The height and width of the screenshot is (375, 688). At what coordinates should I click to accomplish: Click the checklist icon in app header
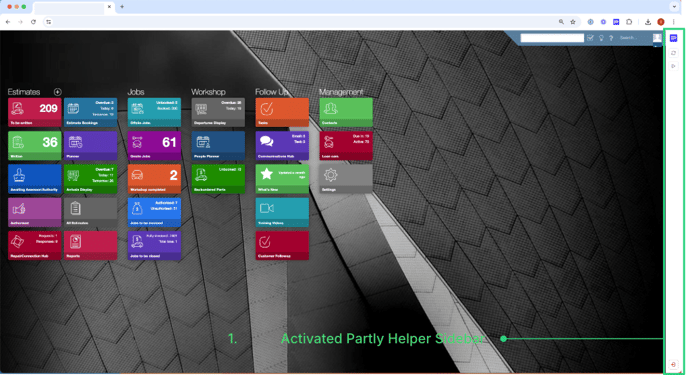591,38
